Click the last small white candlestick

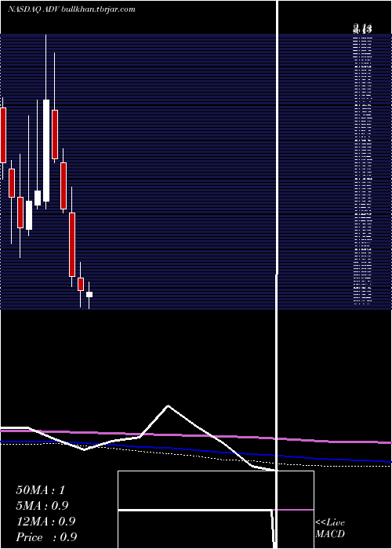pos(89,294)
